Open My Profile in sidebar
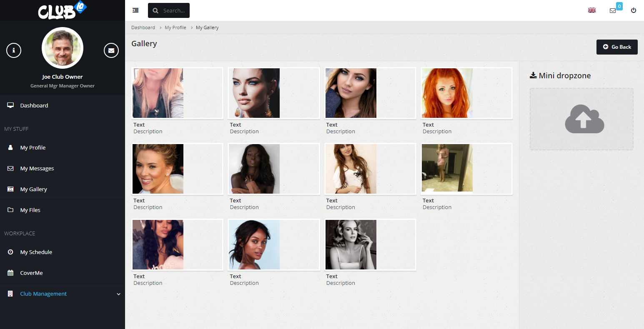The image size is (644, 329). pos(63,147)
